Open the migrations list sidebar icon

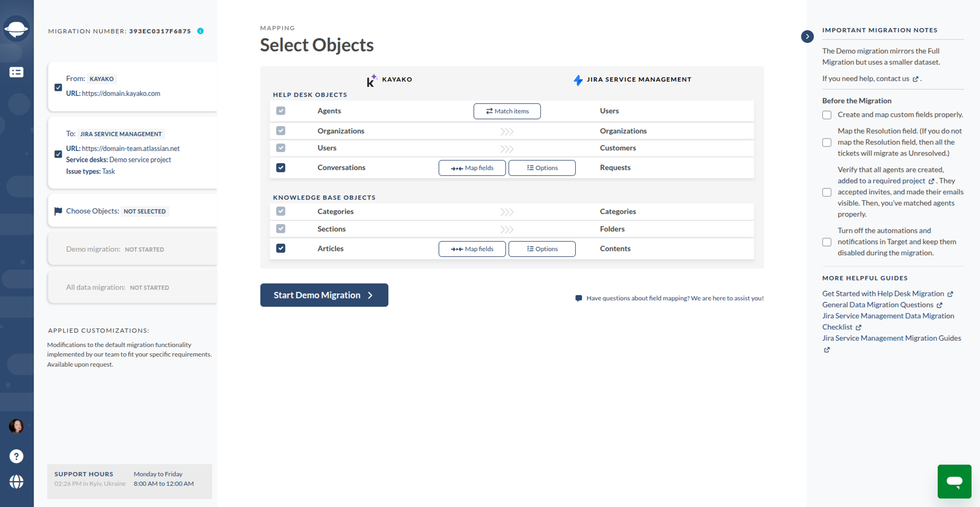[x=16, y=72]
